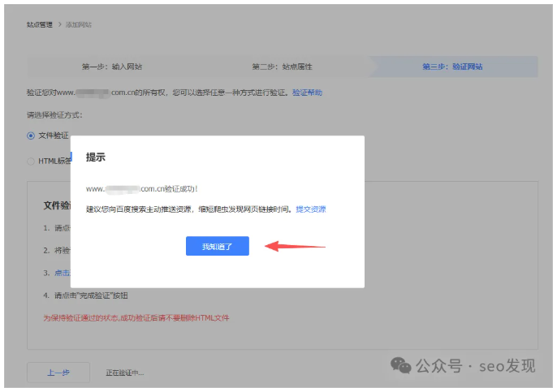Click the 验证成功 message in dialog
This screenshot has height=392, width=557.
click(x=142, y=189)
